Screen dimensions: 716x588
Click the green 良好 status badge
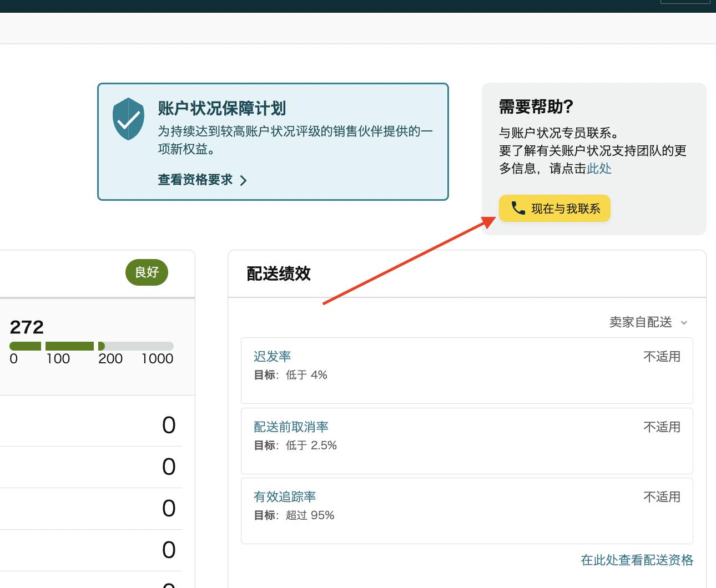point(146,272)
